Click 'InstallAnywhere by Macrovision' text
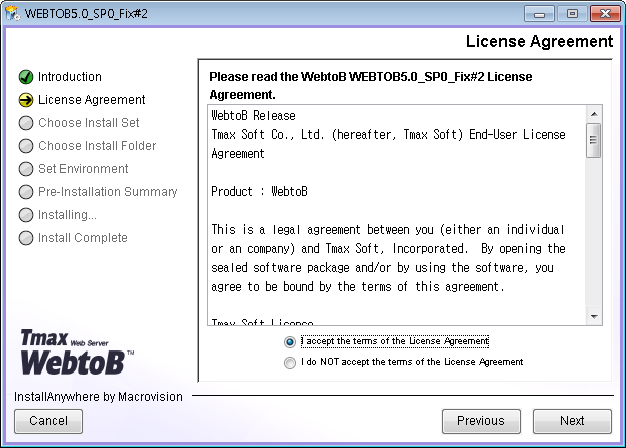The image size is (626, 448). click(x=98, y=397)
